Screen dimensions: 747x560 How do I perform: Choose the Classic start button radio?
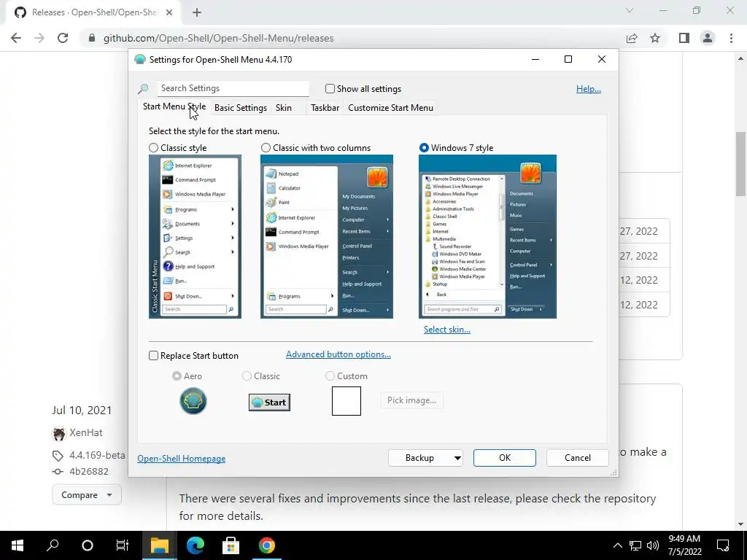(247, 376)
